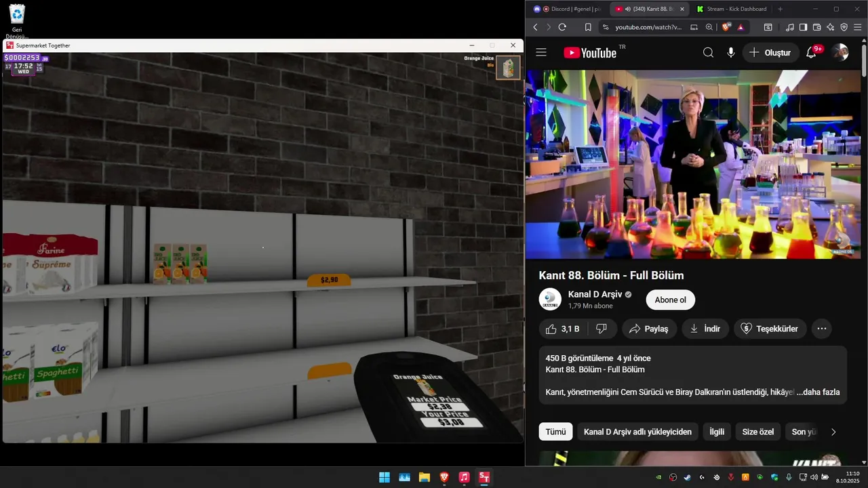868x488 pixels.
Task: Click the Your Price $3,09 field on scanner
Action: tap(451, 422)
